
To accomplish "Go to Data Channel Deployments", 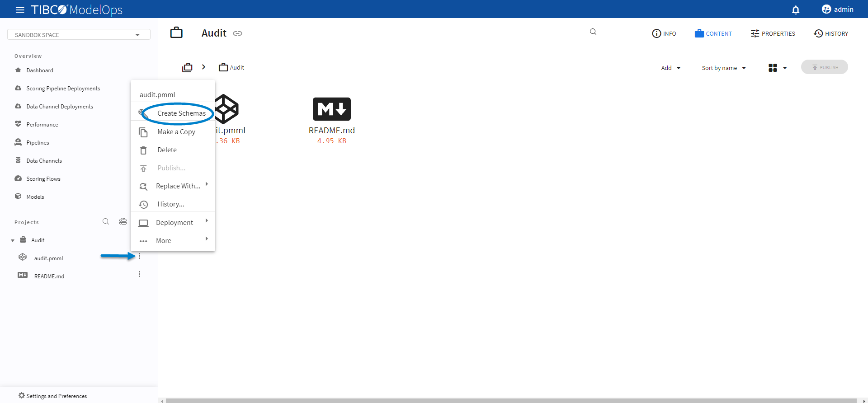I will click(x=60, y=107).
